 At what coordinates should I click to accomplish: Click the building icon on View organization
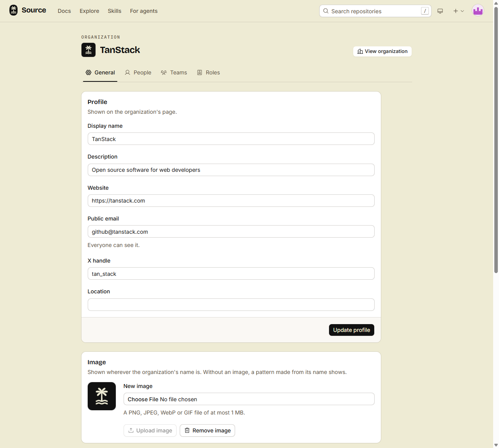(360, 51)
